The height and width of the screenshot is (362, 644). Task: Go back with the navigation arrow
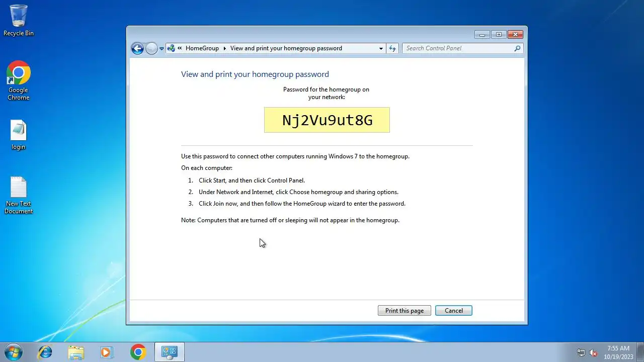click(137, 48)
